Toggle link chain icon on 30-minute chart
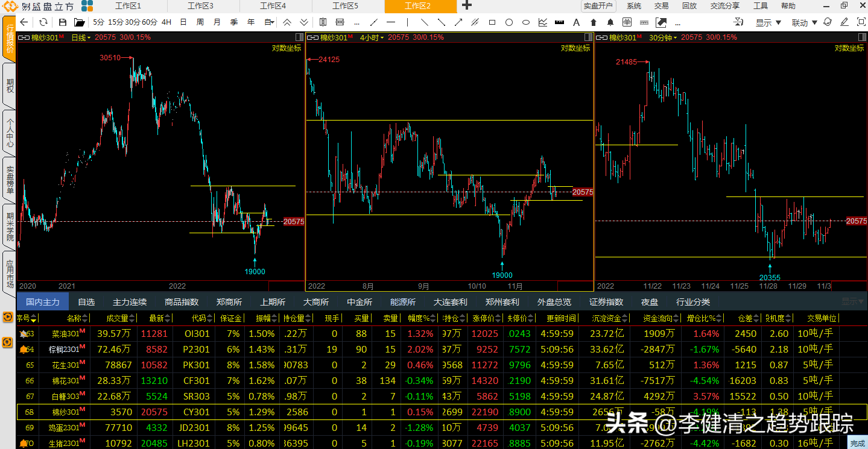Viewport: 868px width, 449px height. (601, 37)
